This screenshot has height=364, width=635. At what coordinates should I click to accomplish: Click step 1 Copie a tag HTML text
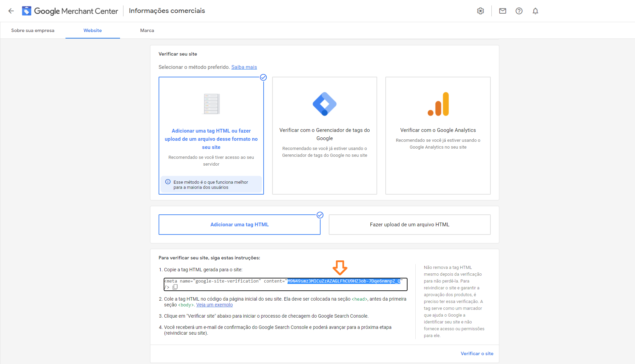[x=203, y=270]
